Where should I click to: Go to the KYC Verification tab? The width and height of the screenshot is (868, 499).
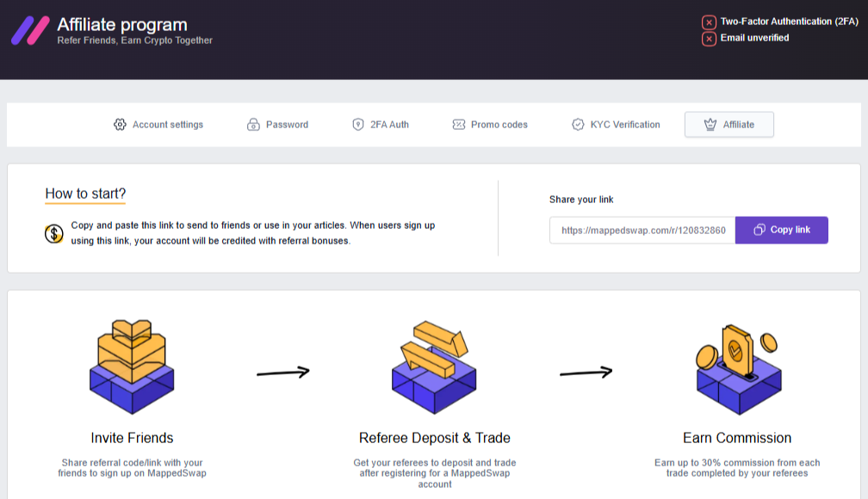624,125
